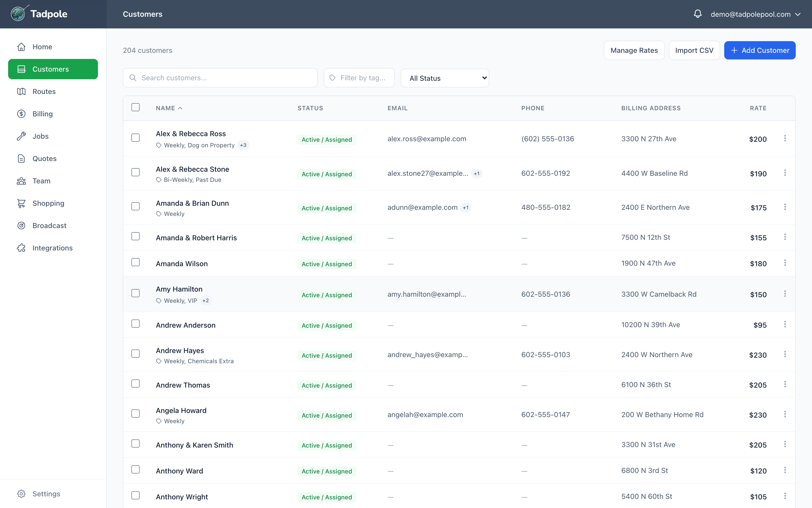The image size is (812, 508).
Task: Open row menu for Amanda & Robert Harris
Action: (785, 237)
